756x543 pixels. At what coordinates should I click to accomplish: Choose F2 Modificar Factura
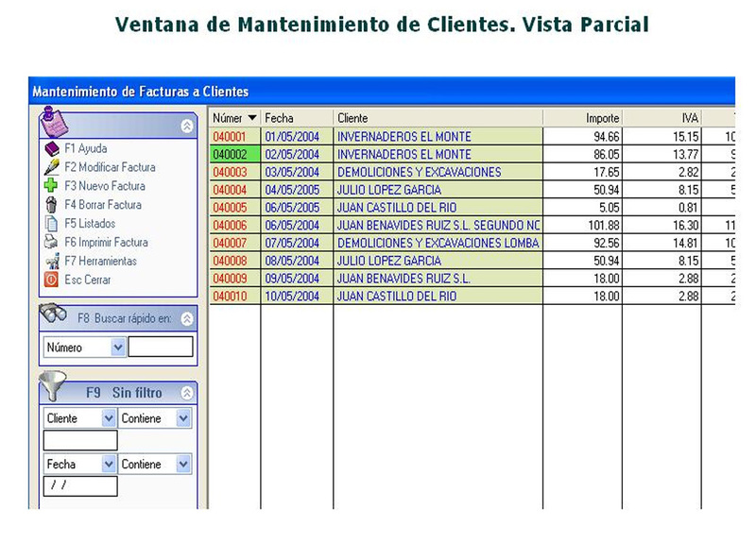(110, 167)
